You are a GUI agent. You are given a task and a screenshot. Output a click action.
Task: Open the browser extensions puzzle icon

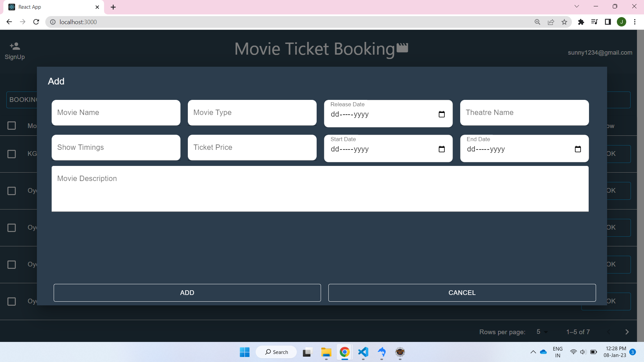[581, 22]
